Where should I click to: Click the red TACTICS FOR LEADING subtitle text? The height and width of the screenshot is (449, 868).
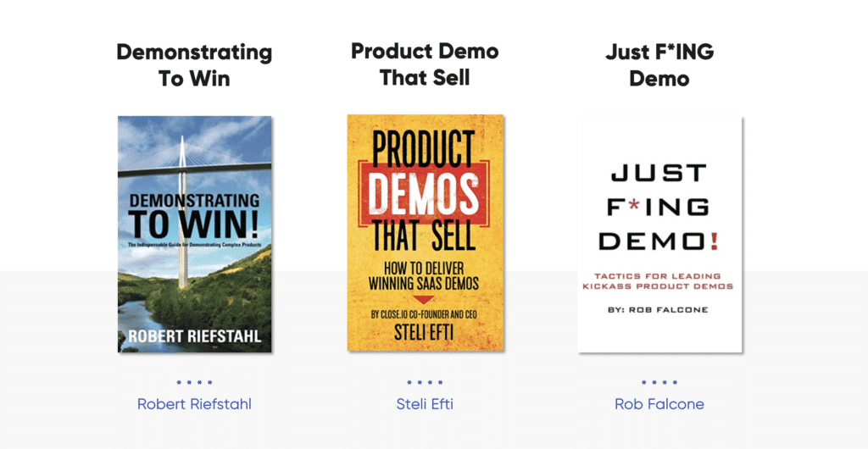pyautogui.click(x=659, y=276)
